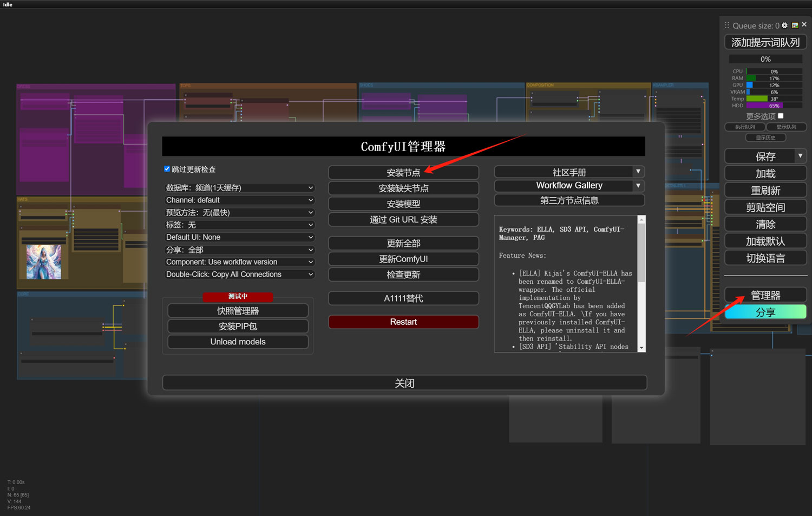Open the 社区手册 menu

coord(569,172)
